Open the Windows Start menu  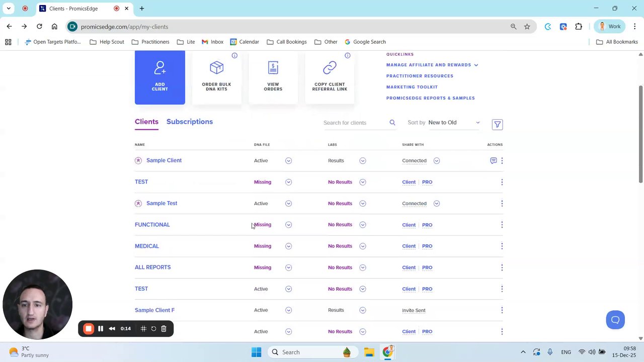tap(256, 352)
